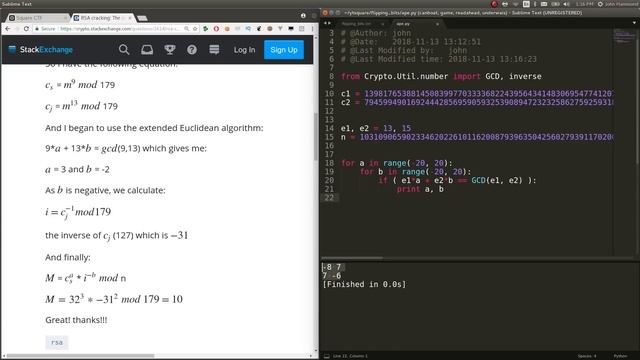The image size is (640, 360).
Task: Open the volume icon in the system tray
Action: point(567,4)
